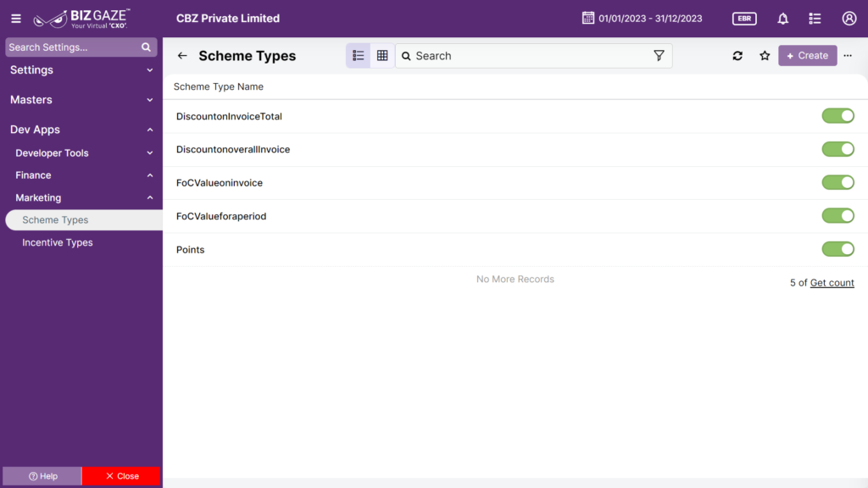Open the EBR icon in the header
The image size is (868, 488).
click(744, 19)
